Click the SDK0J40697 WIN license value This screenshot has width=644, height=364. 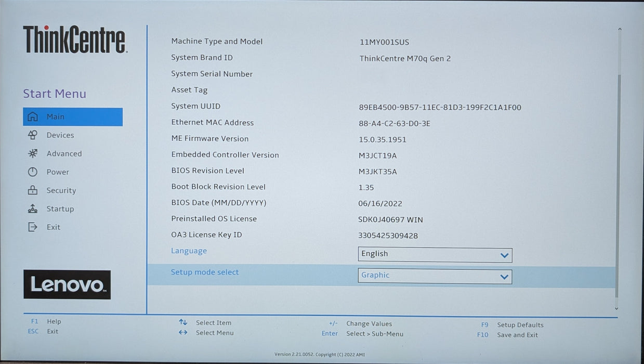coord(390,219)
